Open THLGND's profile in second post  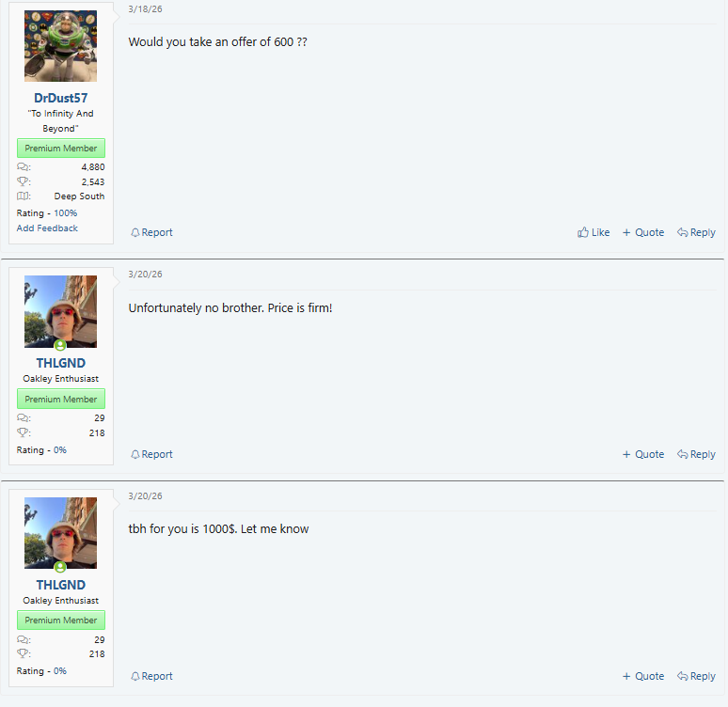click(61, 363)
